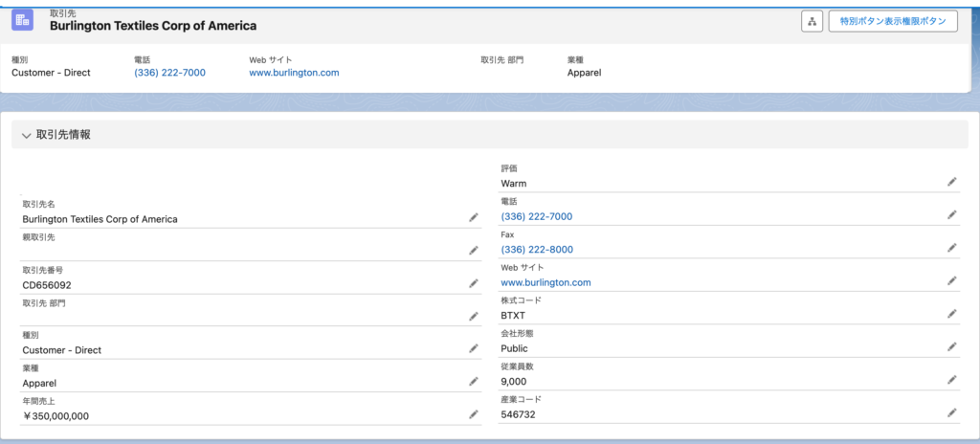Open the www.burlington.com link in the header
The width and height of the screenshot is (980, 444).
(x=294, y=73)
